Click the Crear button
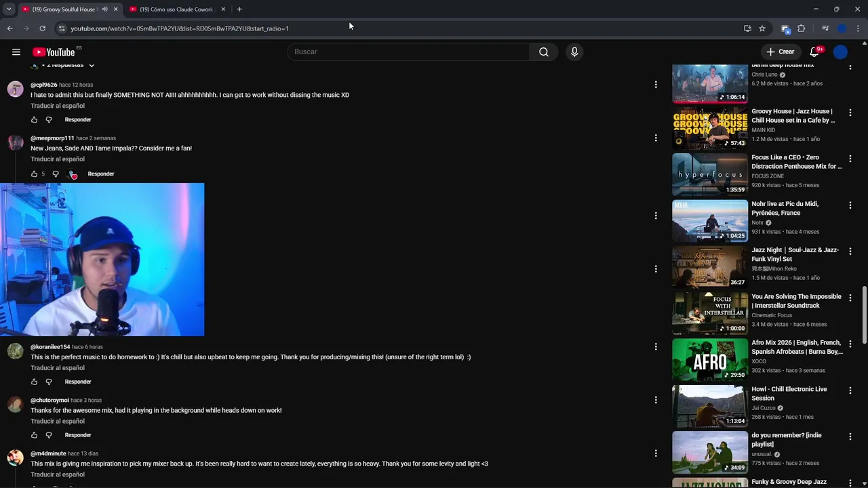 pos(781,52)
